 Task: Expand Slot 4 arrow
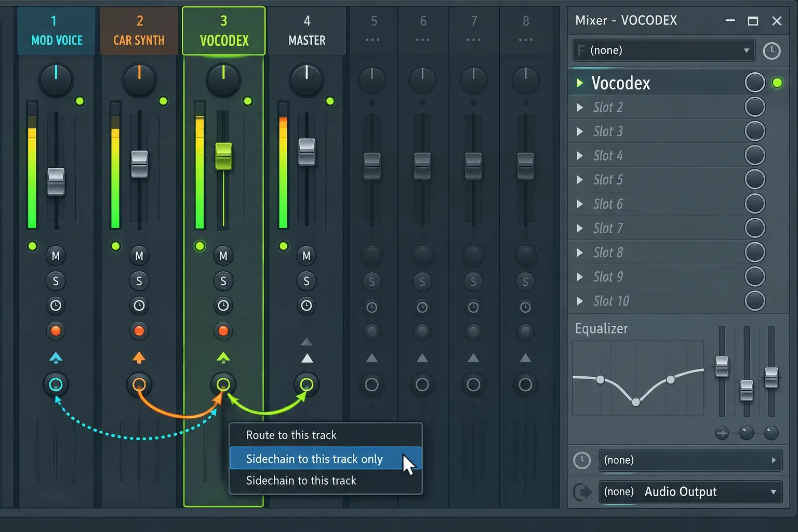coord(580,156)
